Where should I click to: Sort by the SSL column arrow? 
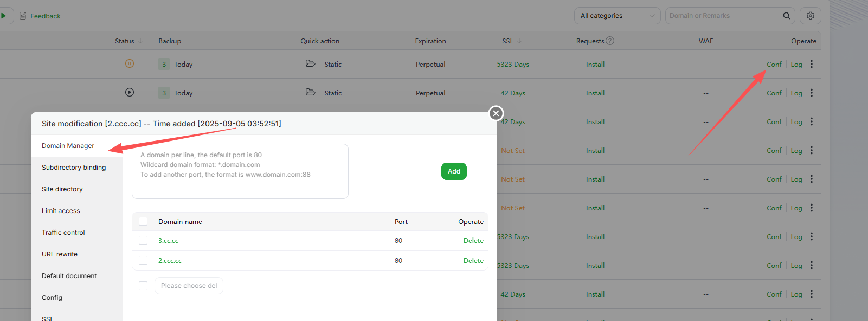(519, 41)
